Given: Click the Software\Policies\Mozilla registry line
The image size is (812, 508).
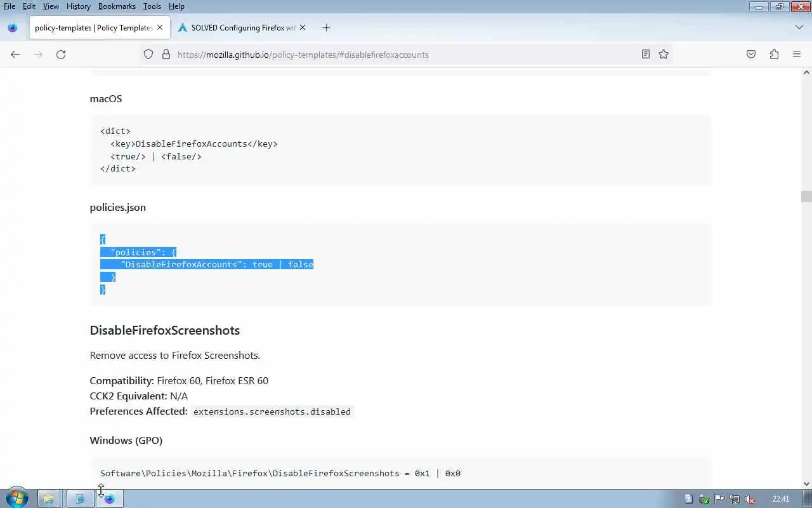Looking at the screenshot, I should click(280, 473).
